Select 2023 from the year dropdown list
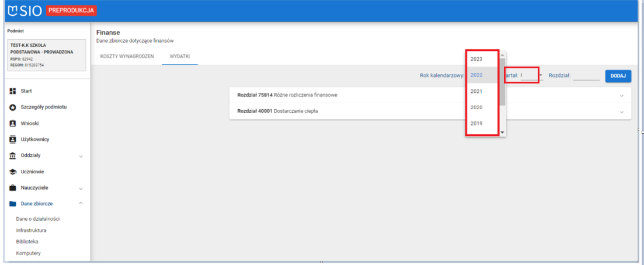 point(476,59)
